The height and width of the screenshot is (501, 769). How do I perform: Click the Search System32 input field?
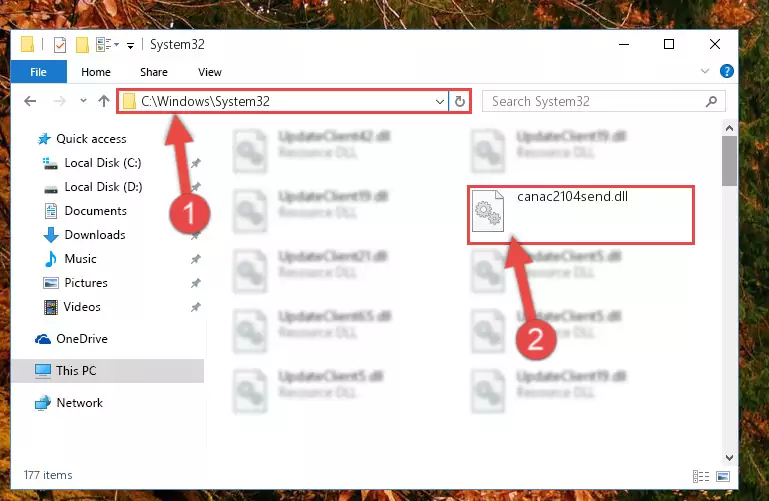pos(593,101)
